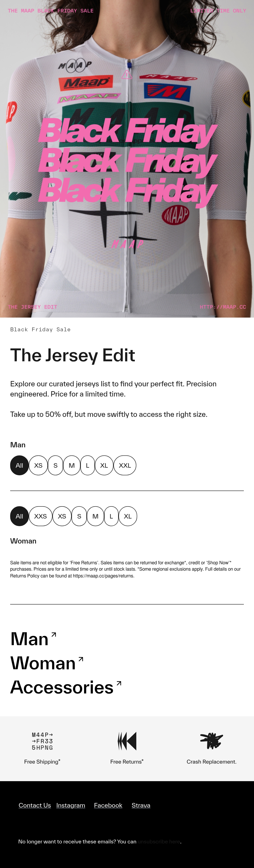Click the unsubscribe here link
Image resolution: width=254 pixels, height=868 pixels.
[159, 842]
